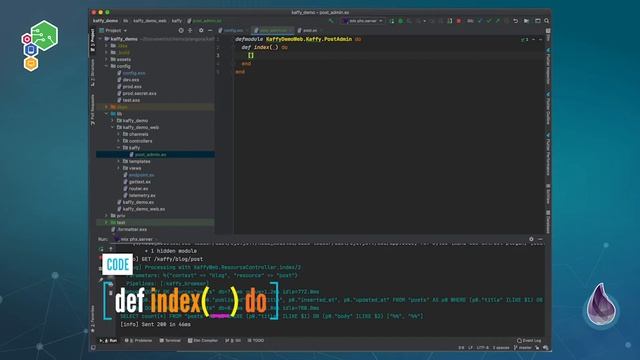Click the master Git branch widget
Viewport: 640px width, 360px height.
click(523, 348)
